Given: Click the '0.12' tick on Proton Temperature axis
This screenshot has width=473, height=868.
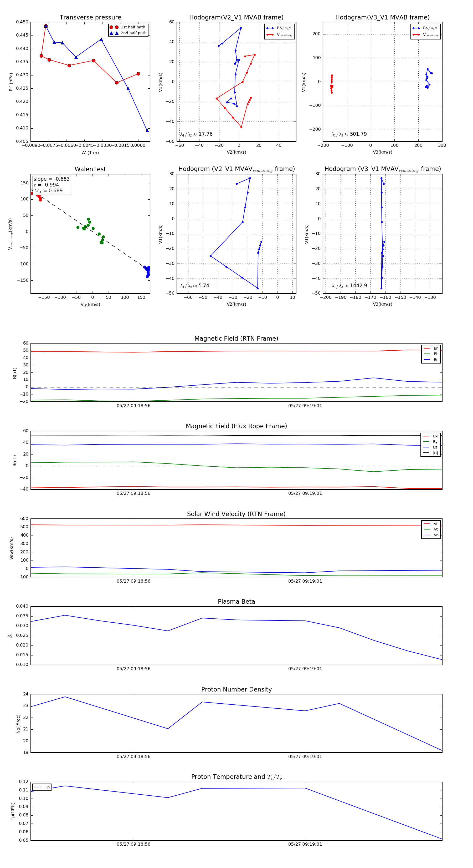Looking at the screenshot, I should [x=24, y=782].
